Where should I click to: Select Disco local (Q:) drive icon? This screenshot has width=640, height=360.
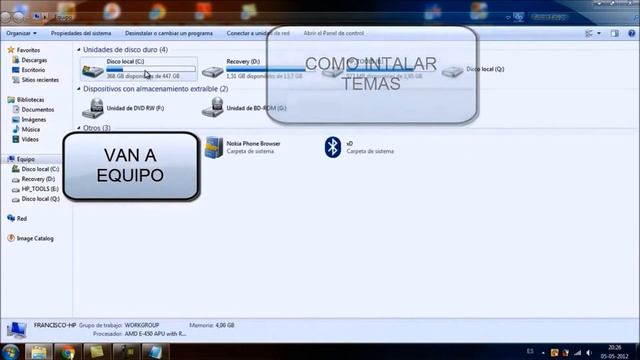pyautogui.click(x=452, y=71)
